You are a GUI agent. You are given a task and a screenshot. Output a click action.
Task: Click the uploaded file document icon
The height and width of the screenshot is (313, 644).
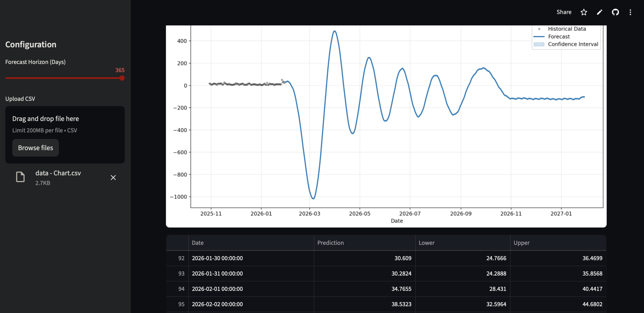tap(20, 177)
